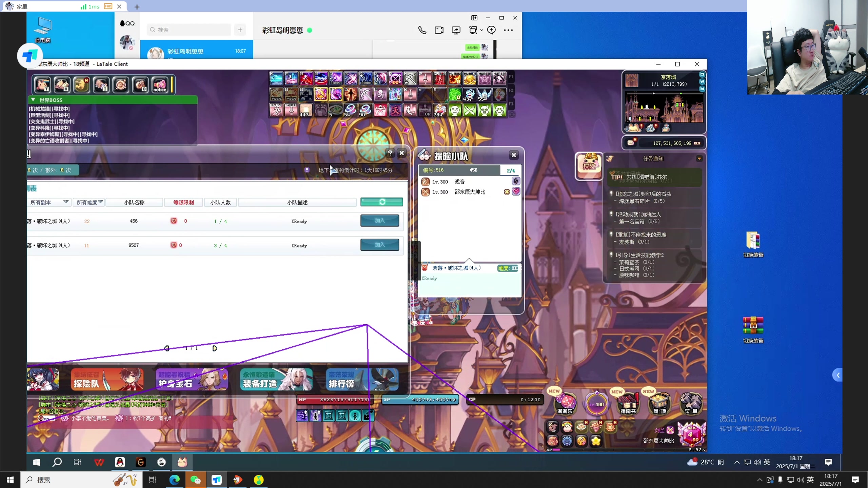Go to next page of squad list

pyautogui.click(x=215, y=348)
